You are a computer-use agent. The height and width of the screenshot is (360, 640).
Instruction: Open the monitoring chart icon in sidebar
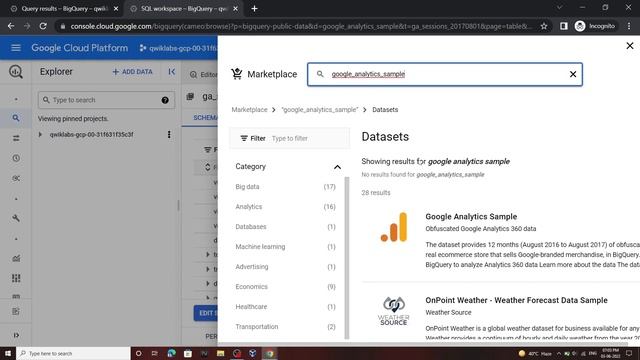pyautogui.click(x=16, y=258)
